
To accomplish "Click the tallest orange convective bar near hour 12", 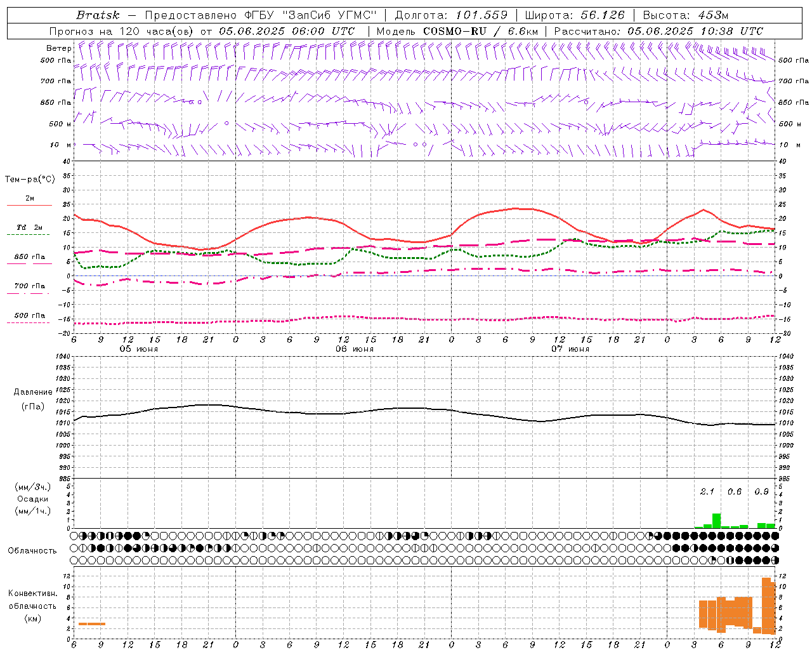I will tap(766, 606).
